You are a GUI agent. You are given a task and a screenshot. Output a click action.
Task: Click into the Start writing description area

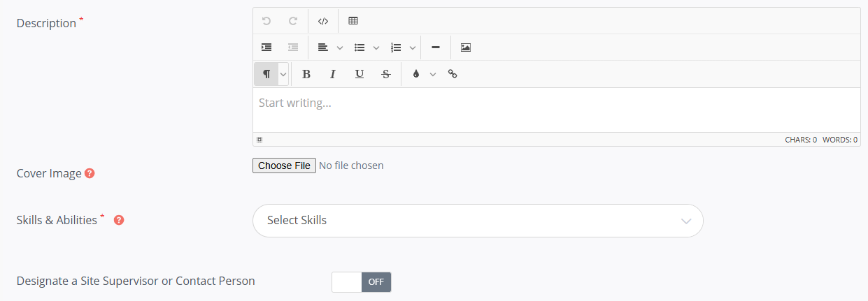(556, 110)
